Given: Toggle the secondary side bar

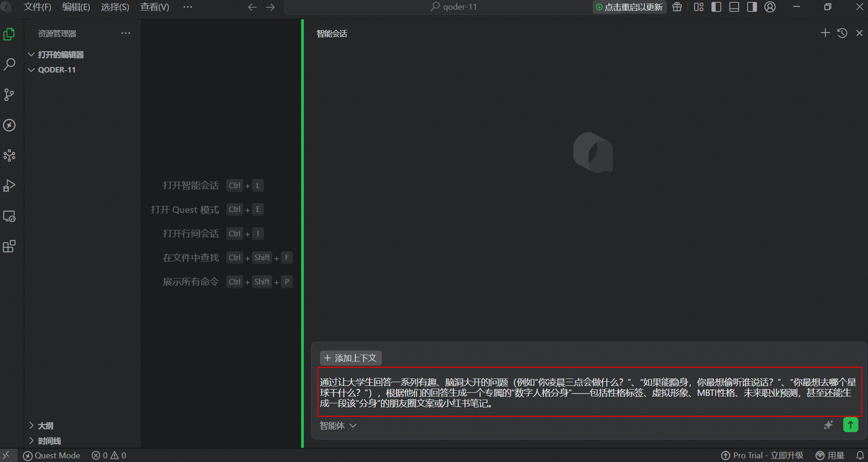Looking at the screenshot, I should pyautogui.click(x=752, y=7).
